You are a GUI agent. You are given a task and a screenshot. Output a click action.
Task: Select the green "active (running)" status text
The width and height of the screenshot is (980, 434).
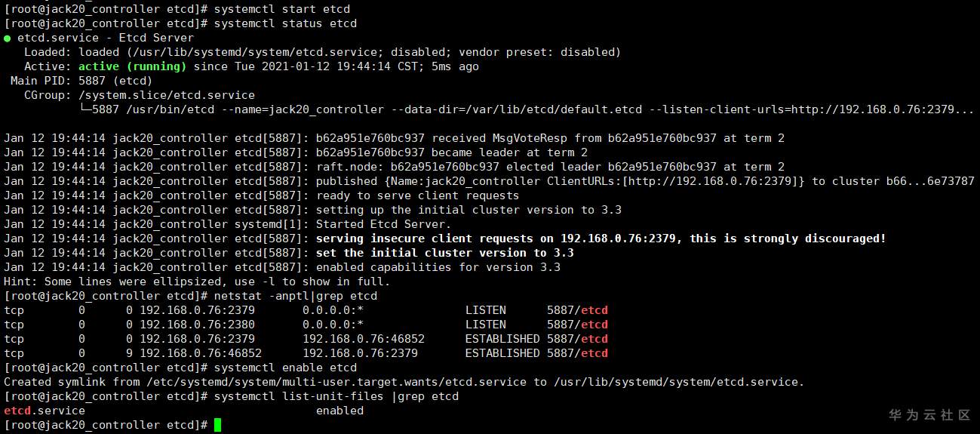(132, 66)
